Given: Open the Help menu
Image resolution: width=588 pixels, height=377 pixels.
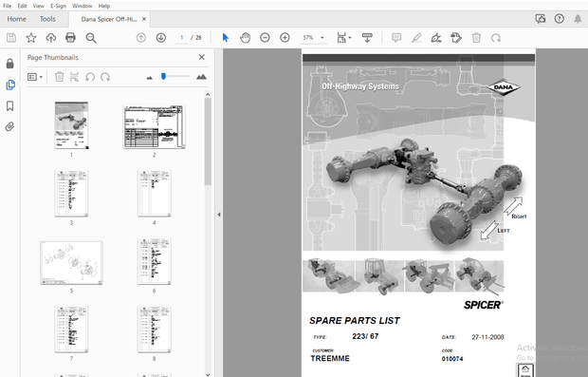Looking at the screenshot, I should (104, 6).
